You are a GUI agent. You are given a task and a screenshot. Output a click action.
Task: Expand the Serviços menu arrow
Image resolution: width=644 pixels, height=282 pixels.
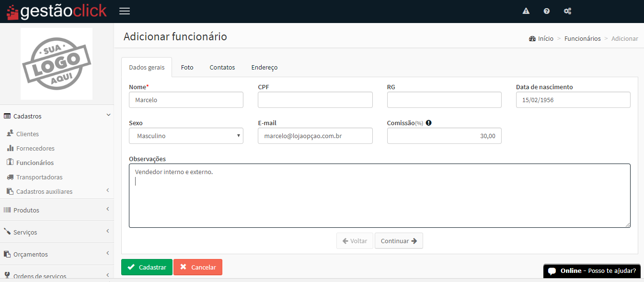108,231
